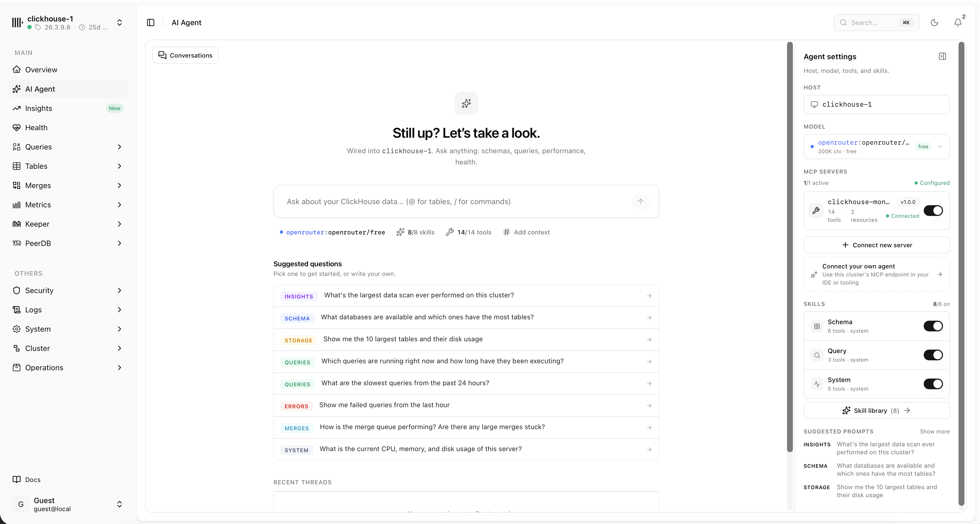
Task: Click the Merges sidebar icon
Action: click(x=16, y=185)
